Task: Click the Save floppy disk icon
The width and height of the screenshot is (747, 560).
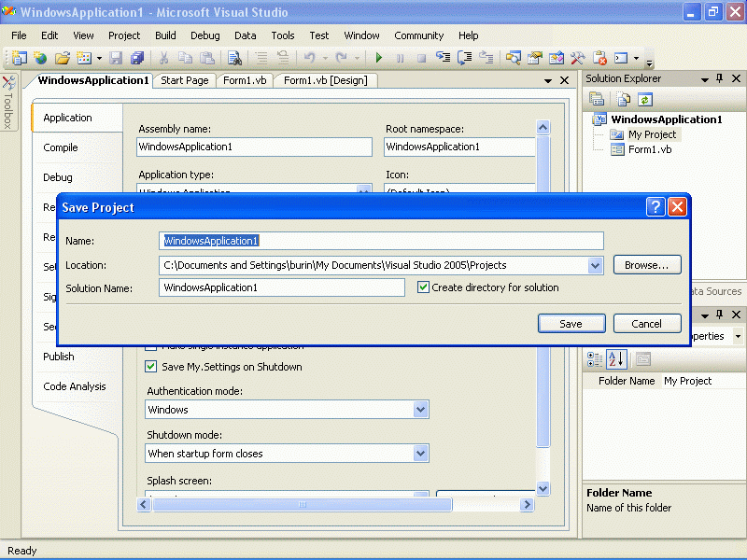Action: point(116,58)
